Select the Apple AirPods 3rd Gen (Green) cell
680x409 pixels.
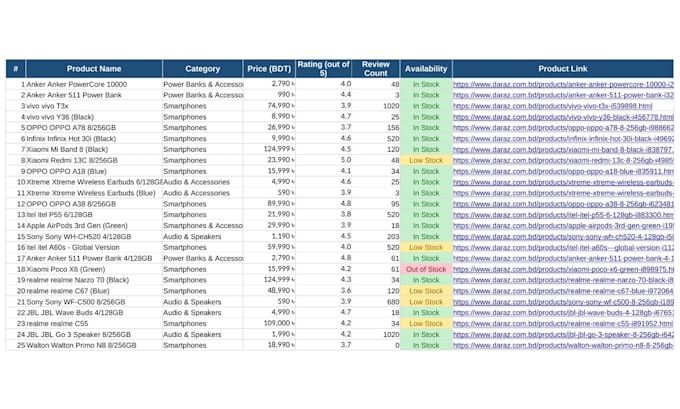[94, 226]
